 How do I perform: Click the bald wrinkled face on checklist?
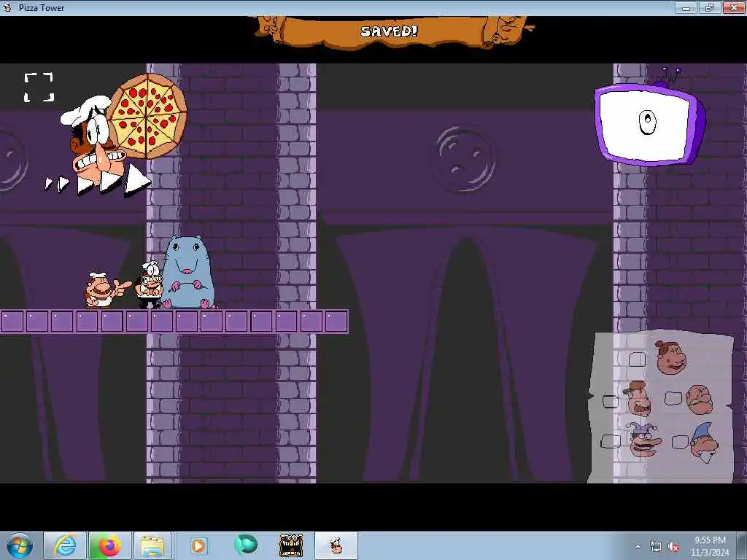click(x=700, y=400)
